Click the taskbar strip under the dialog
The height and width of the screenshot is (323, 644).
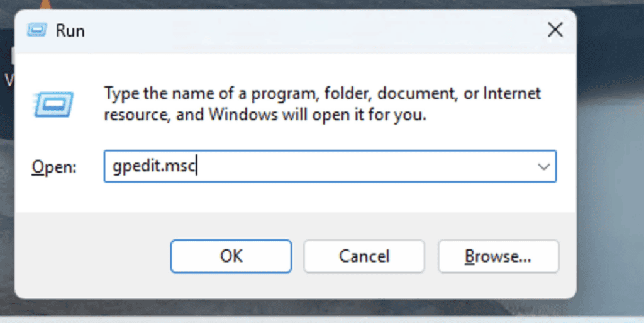point(322,319)
